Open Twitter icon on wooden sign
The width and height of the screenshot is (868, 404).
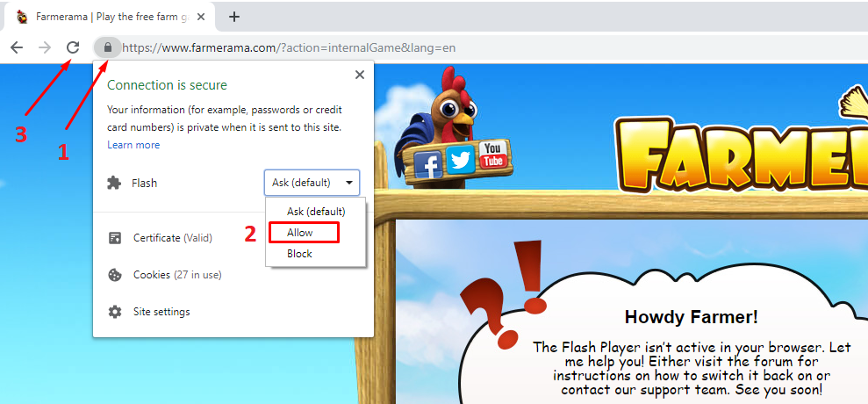460,160
